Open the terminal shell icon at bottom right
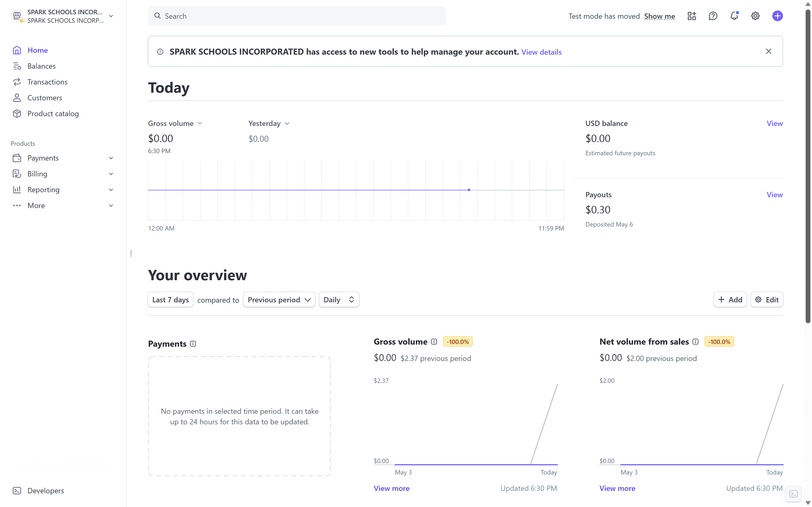812x507 pixels. pos(793,494)
